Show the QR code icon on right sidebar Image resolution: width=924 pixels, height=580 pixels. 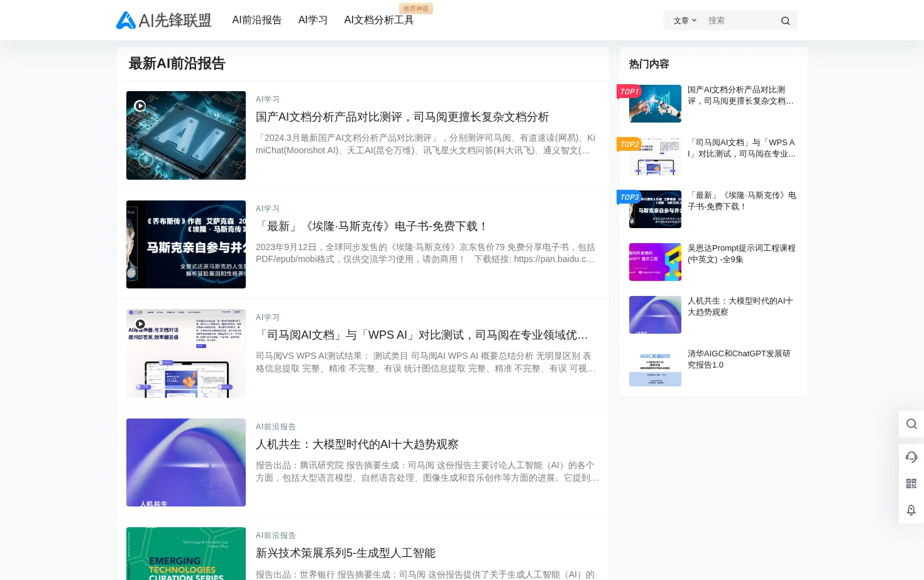click(x=911, y=483)
